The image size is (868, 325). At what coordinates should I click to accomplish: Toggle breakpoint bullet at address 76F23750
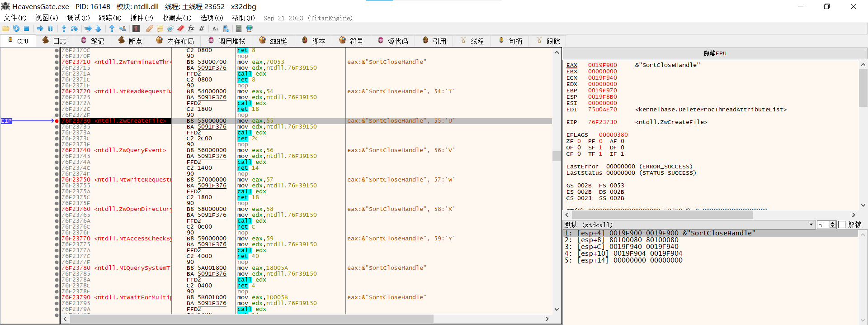[x=57, y=180]
